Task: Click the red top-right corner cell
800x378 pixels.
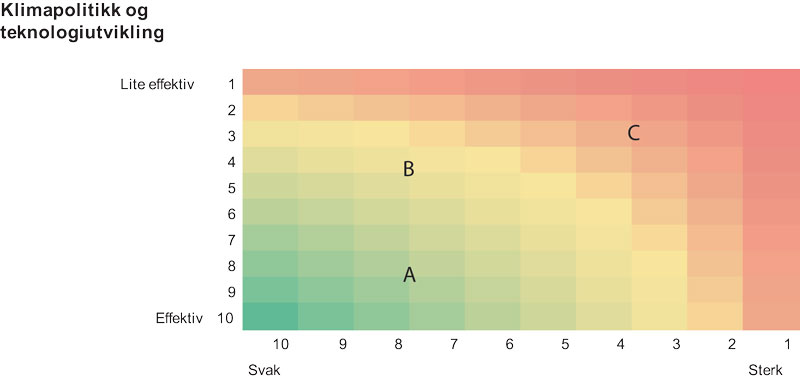Action: 771,82
